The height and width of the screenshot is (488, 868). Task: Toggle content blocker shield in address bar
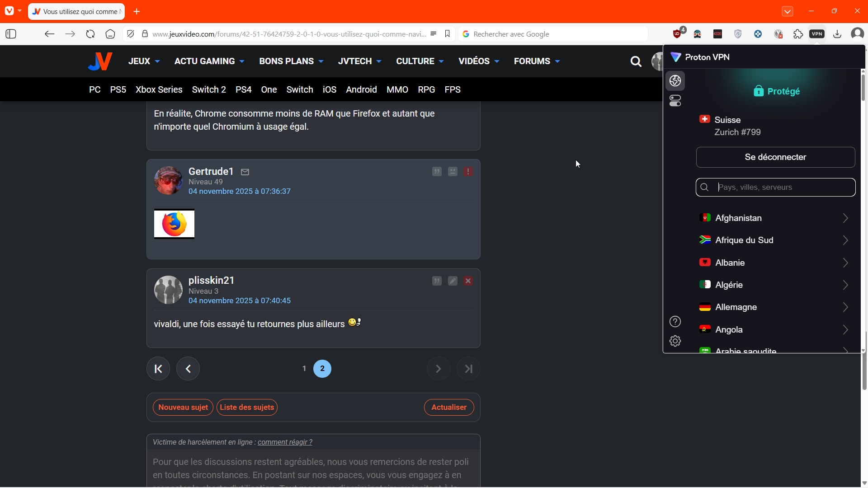(131, 34)
